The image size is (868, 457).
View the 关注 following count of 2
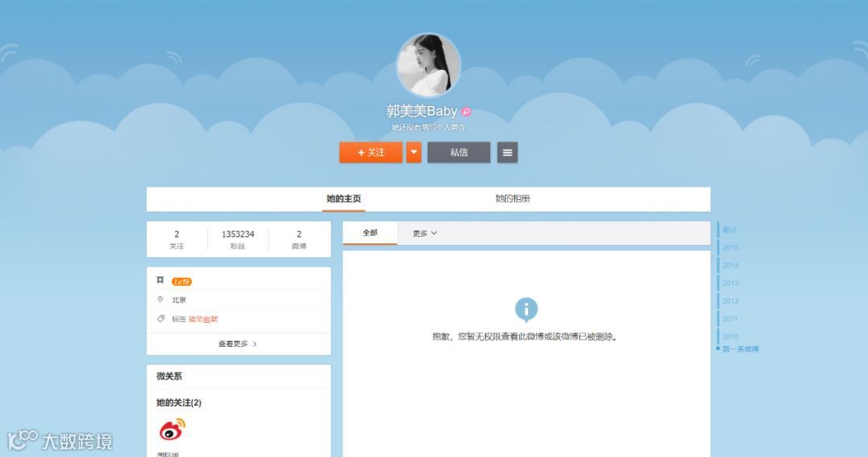coord(177,239)
